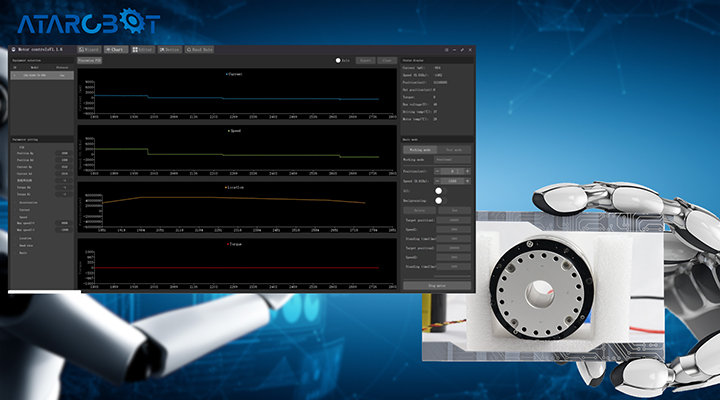Switch to the Editor tab
The height and width of the screenshot is (400, 720).
point(142,48)
